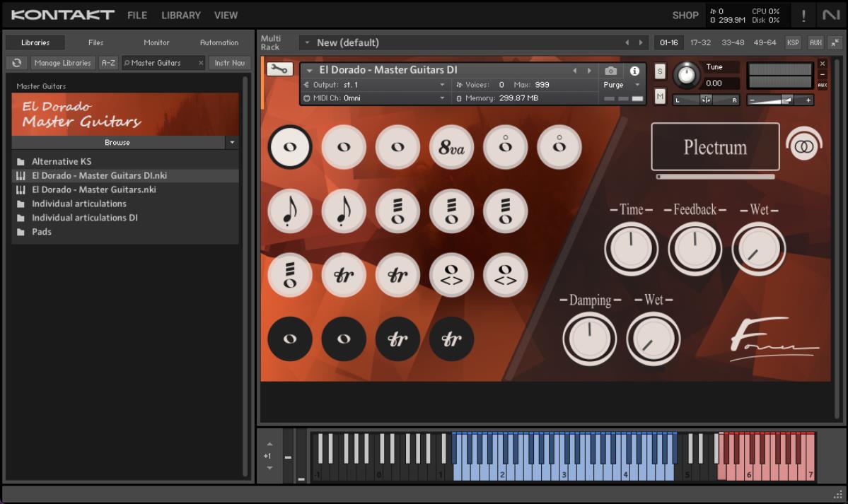Open the FILE menu
Image resolution: width=848 pixels, height=504 pixels.
(137, 15)
